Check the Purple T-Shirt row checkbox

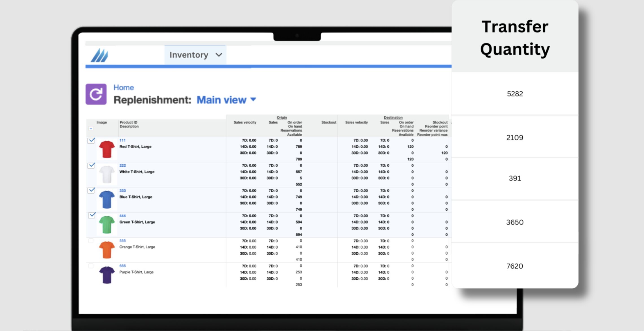91,266
